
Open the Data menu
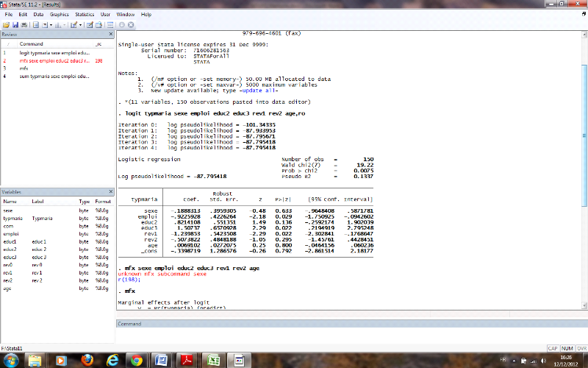click(38, 14)
